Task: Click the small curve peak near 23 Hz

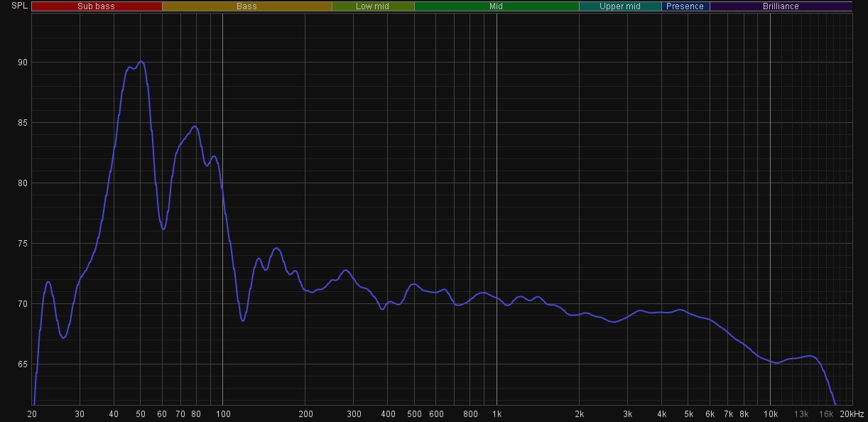Action: pyautogui.click(x=48, y=282)
